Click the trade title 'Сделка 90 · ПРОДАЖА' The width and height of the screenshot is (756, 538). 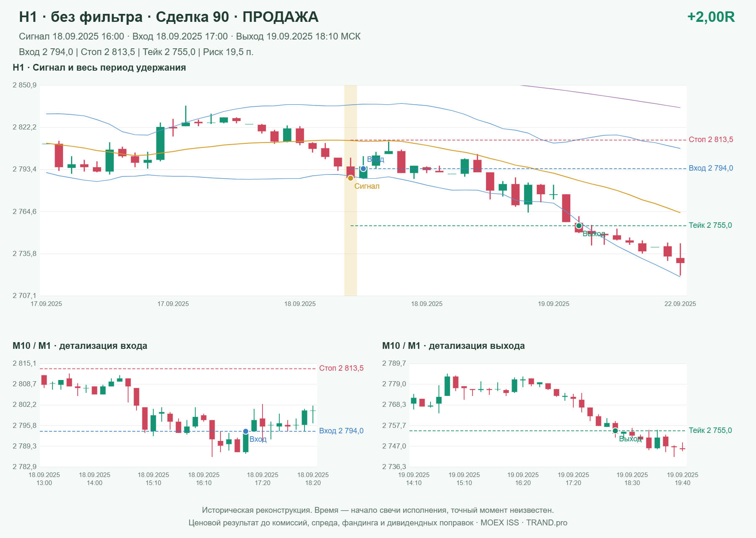click(237, 17)
